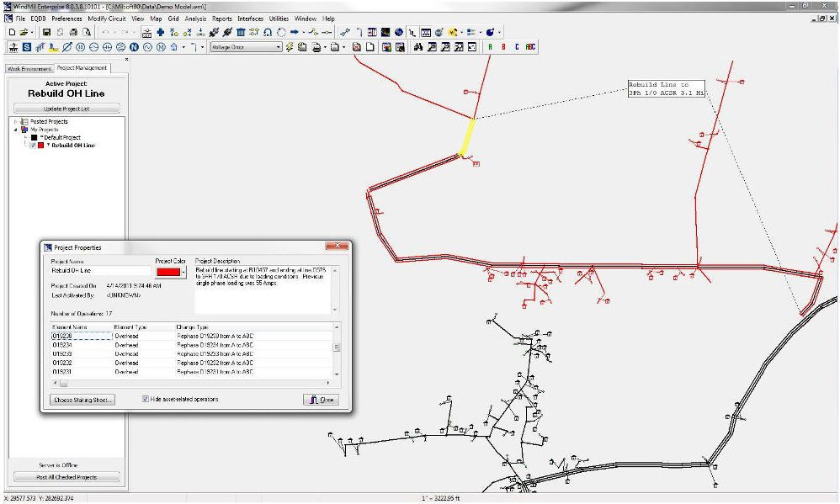Open the Analysis menu

click(195, 19)
